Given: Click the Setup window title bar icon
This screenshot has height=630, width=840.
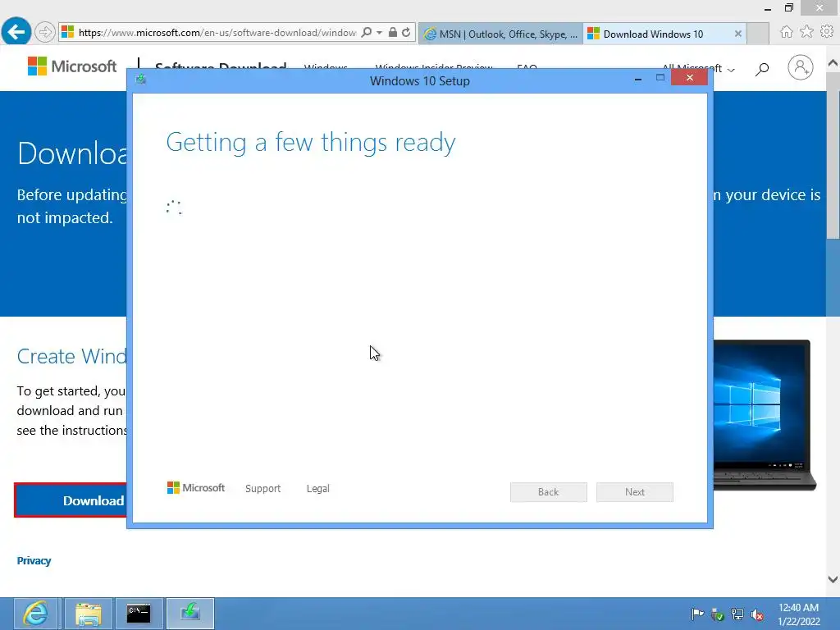Looking at the screenshot, I should point(141,80).
